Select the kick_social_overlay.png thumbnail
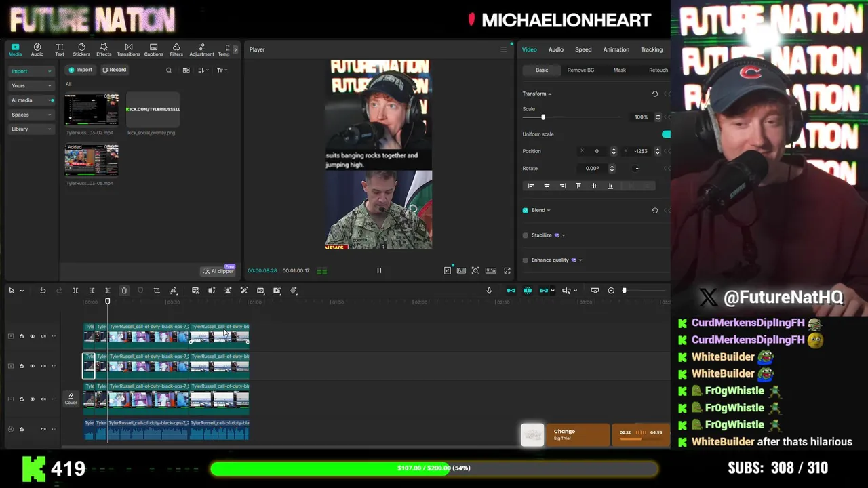868x488 pixels. (153, 110)
